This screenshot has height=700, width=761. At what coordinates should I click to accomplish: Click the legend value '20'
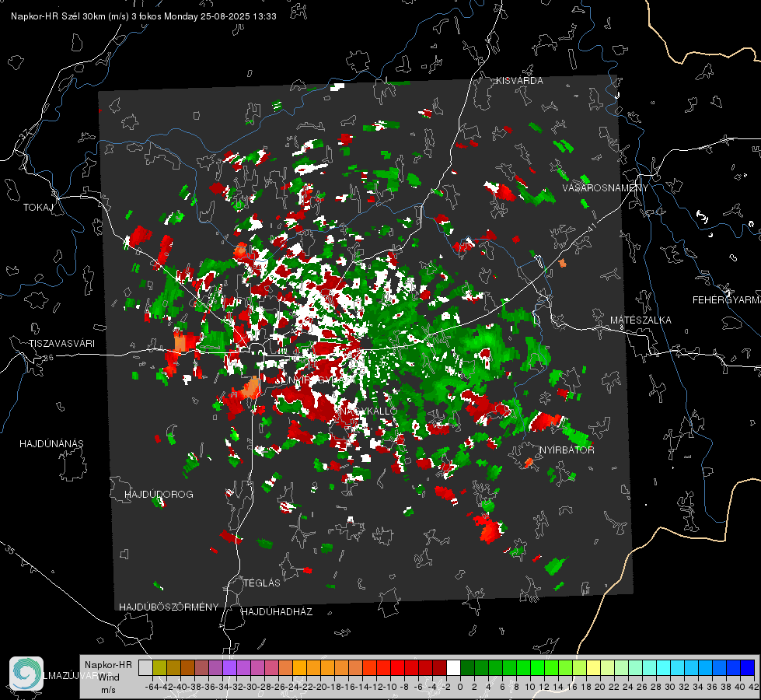click(600, 687)
